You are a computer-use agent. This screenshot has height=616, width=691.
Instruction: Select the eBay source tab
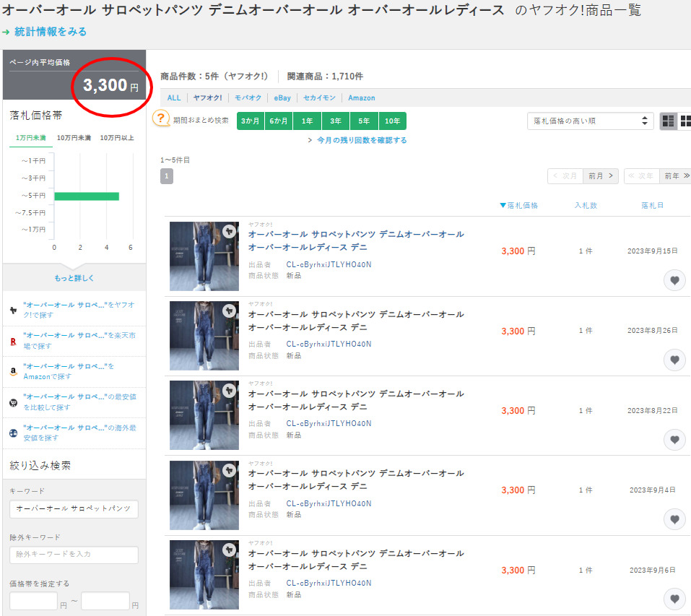[x=282, y=97]
